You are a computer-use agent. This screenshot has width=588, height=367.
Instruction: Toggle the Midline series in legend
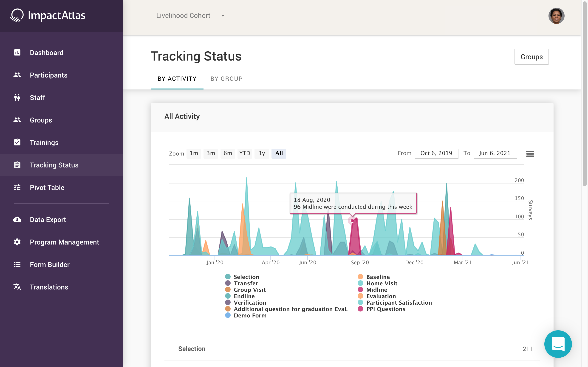[377, 290]
